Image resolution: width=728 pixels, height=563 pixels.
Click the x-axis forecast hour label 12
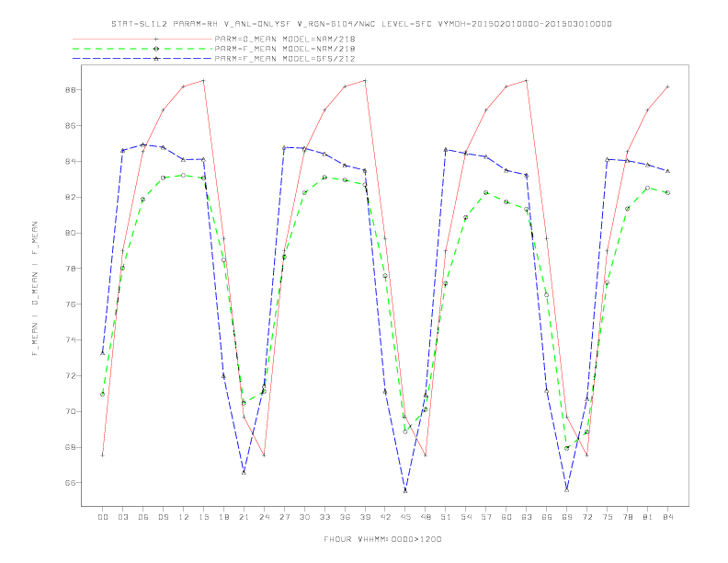pos(184,517)
